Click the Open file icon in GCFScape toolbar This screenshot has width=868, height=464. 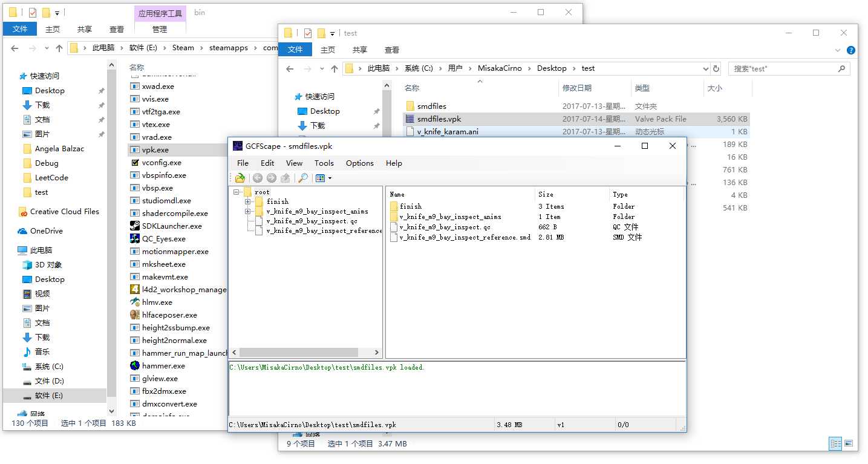click(240, 178)
